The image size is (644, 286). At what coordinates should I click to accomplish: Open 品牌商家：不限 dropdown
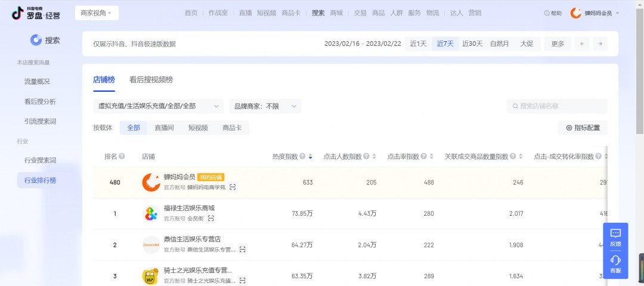coord(265,106)
